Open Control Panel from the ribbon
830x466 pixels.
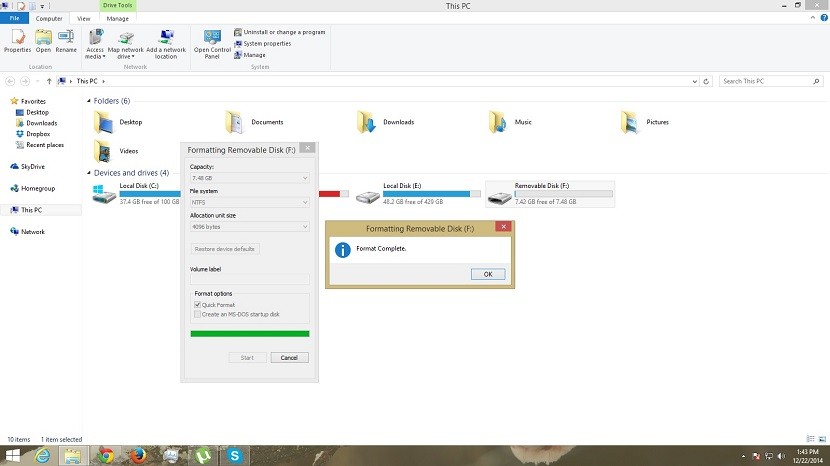(x=212, y=44)
